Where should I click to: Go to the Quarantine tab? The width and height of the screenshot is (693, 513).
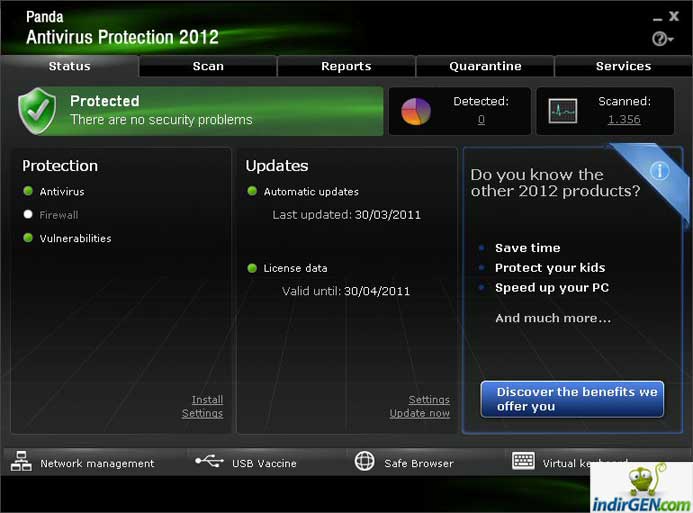(485, 66)
